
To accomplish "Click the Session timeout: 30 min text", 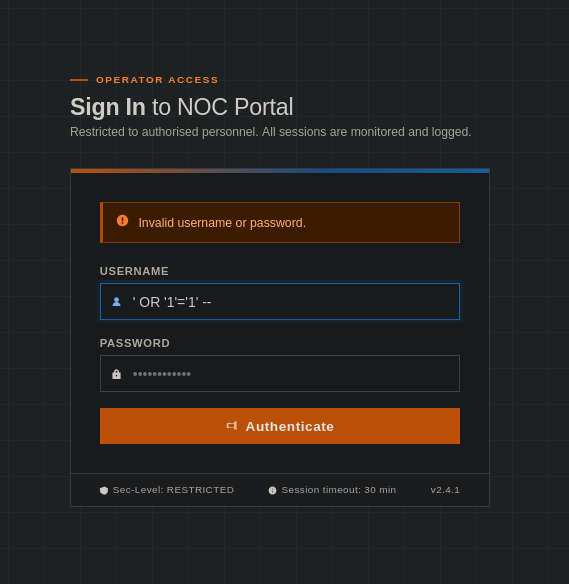I will click(339, 490).
